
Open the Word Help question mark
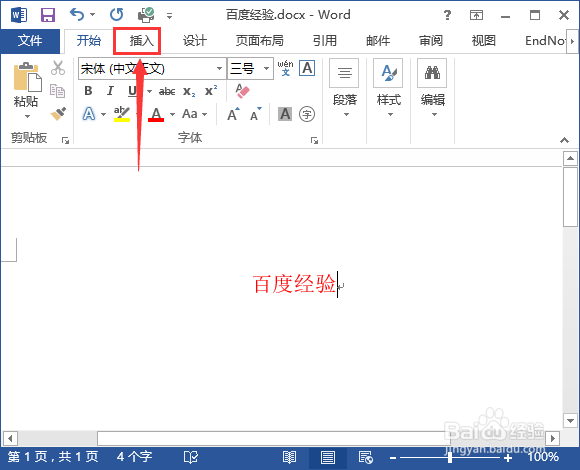[x=447, y=15]
